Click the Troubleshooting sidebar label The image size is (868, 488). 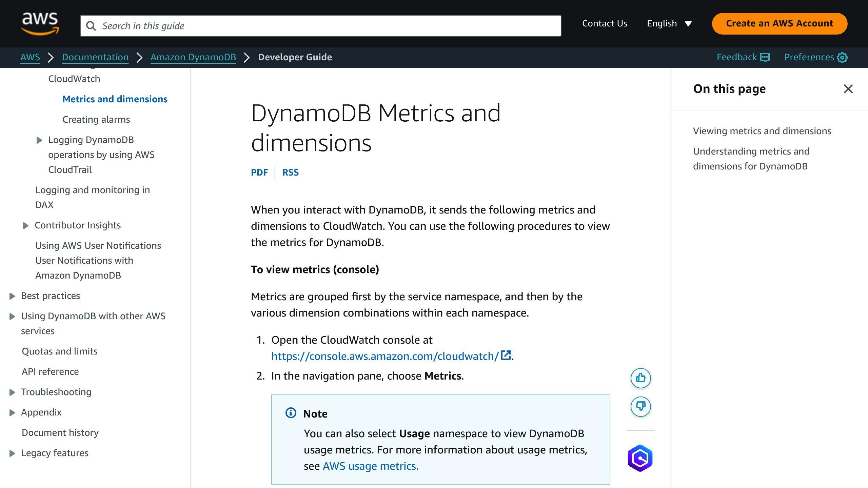(56, 392)
